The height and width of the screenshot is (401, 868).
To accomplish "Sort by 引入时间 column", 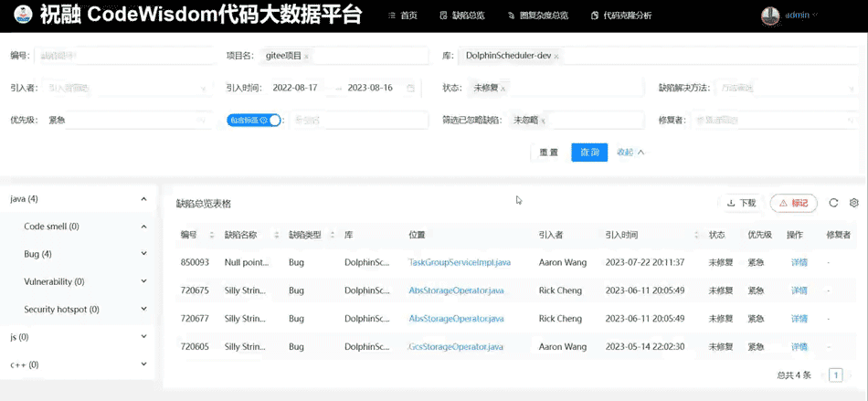I will (698, 235).
